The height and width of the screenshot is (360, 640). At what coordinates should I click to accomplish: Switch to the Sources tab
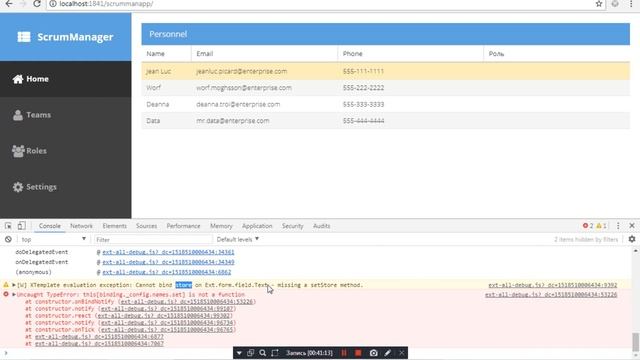pos(146,226)
